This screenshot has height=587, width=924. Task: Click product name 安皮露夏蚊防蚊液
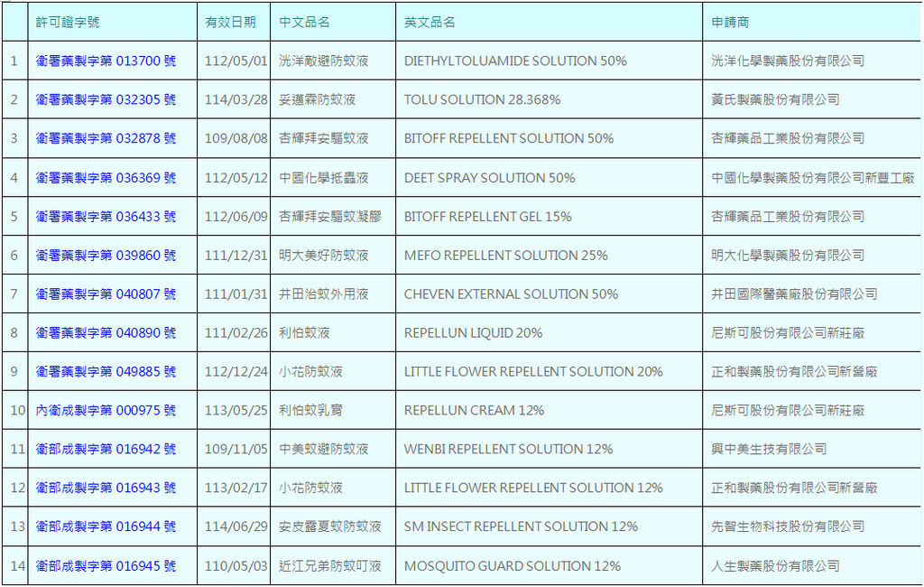pyautogui.click(x=330, y=526)
